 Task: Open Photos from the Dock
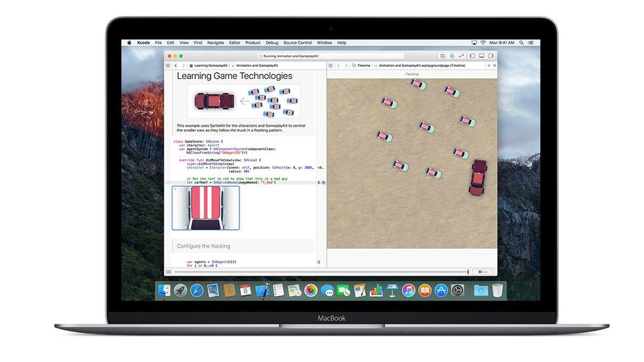(x=311, y=291)
